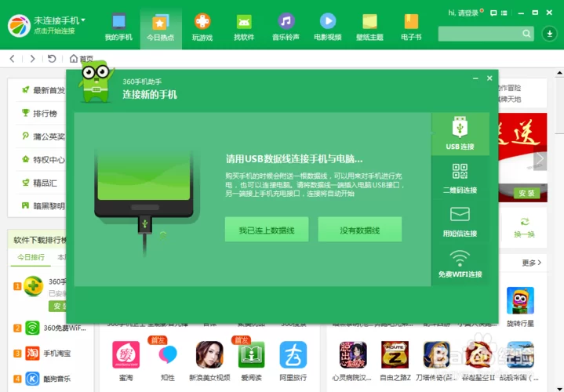Open 酷狗音乐 ranking entry
564x392 pixels.
(42, 379)
